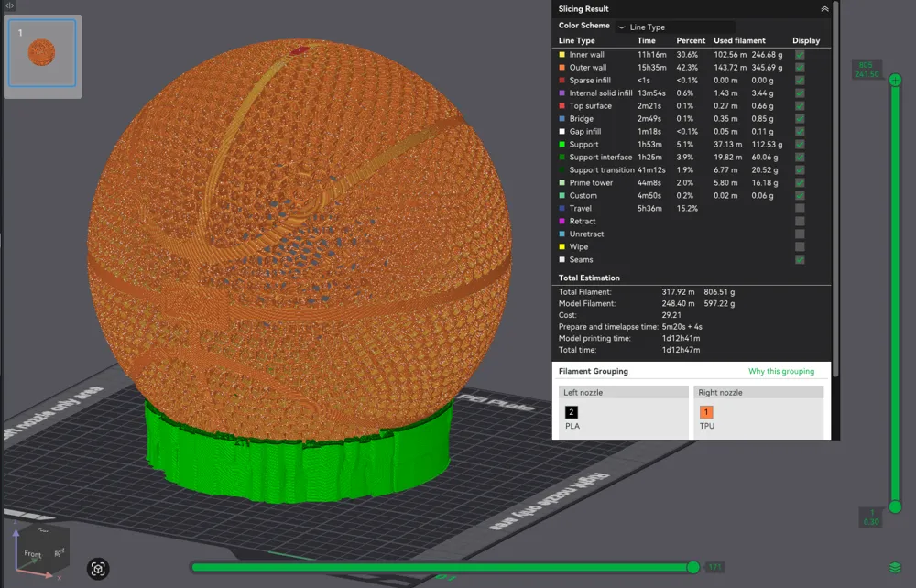Toggle display visibility for Inner wall
The height and width of the screenshot is (588, 916).
coord(799,54)
